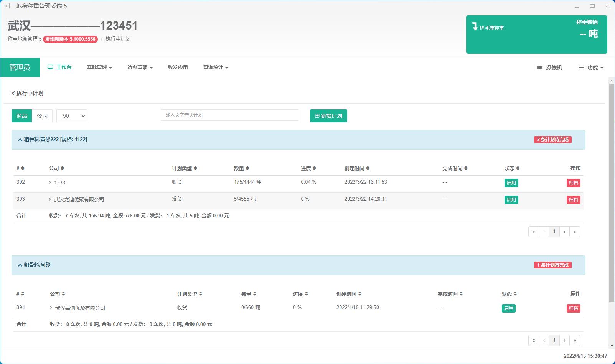
Task: Sort first table by 计划类型 column
Action: (185, 168)
